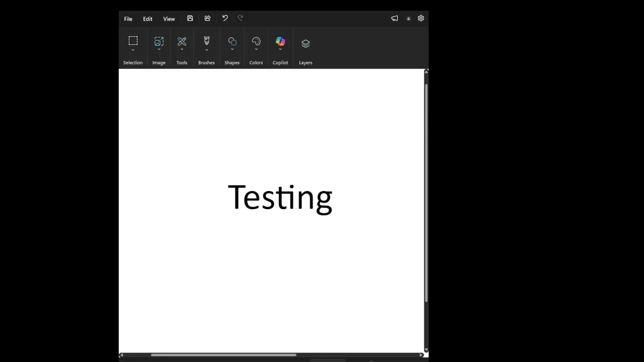This screenshot has width=644, height=362.
Task: Click the Redo arrow icon
Action: 240,18
